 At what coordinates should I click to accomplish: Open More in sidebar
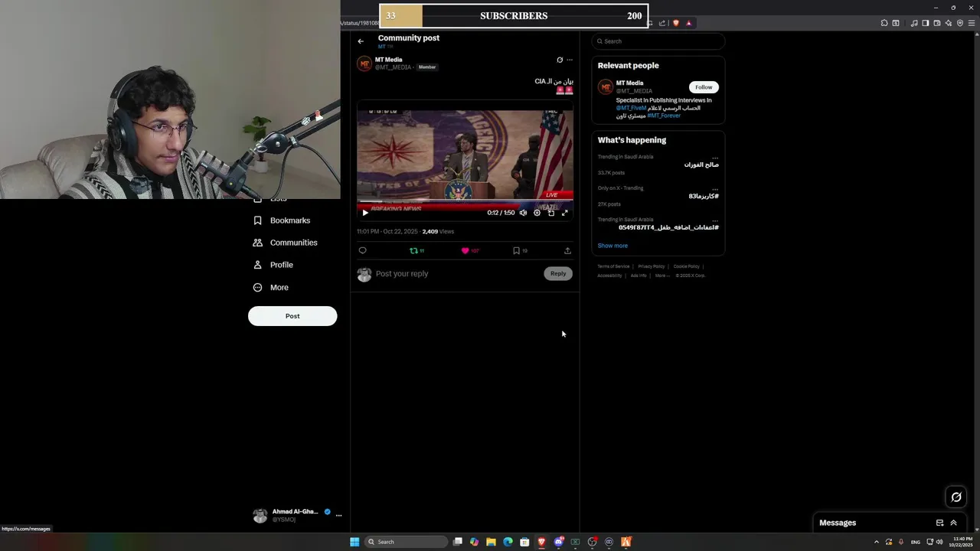pyautogui.click(x=271, y=288)
